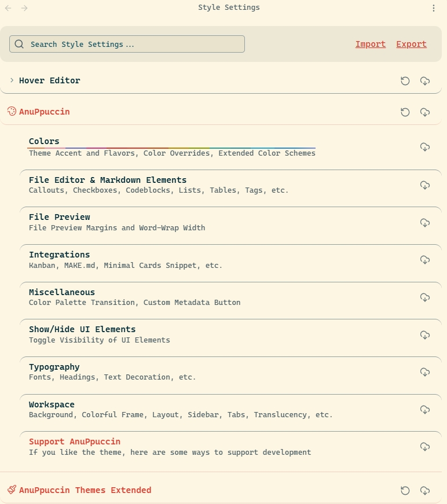Click export icon beside File Preview
Viewport: 447px width, 504px height.
tap(425, 223)
